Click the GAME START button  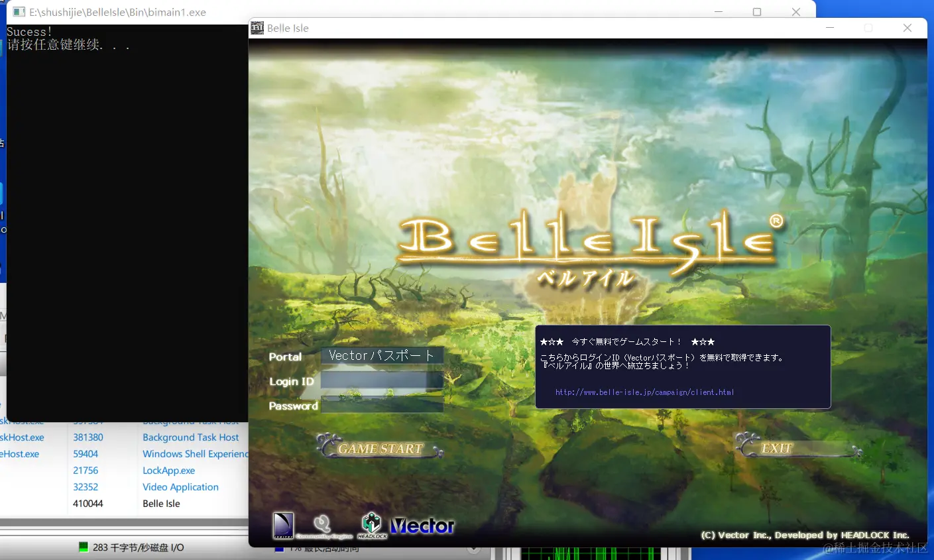(380, 447)
